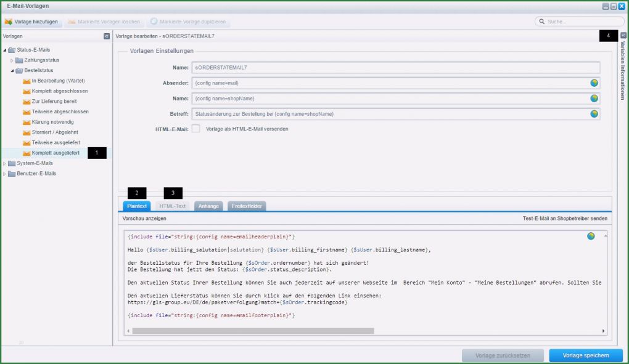Expand the System-E-Mails folder

4,163
